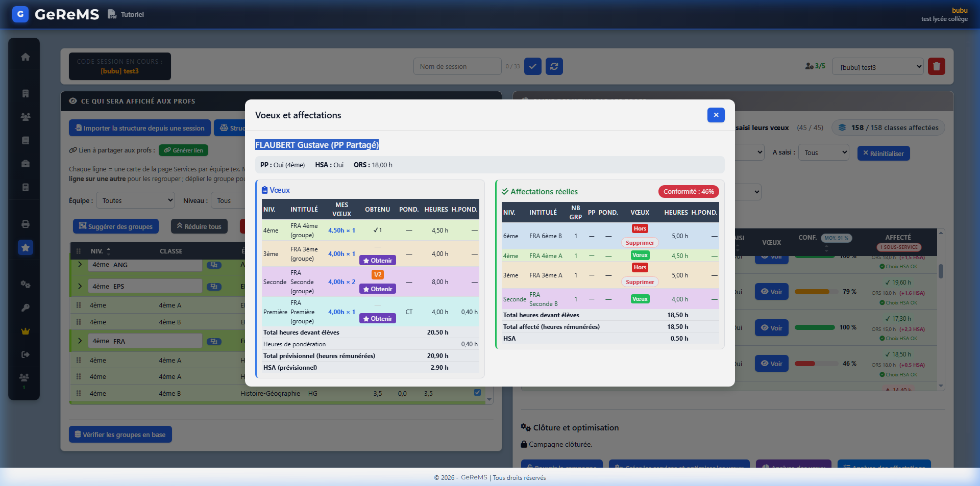Click the green Générer lien button
The width and height of the screenshot is (980, 486).
pos(183,150)
